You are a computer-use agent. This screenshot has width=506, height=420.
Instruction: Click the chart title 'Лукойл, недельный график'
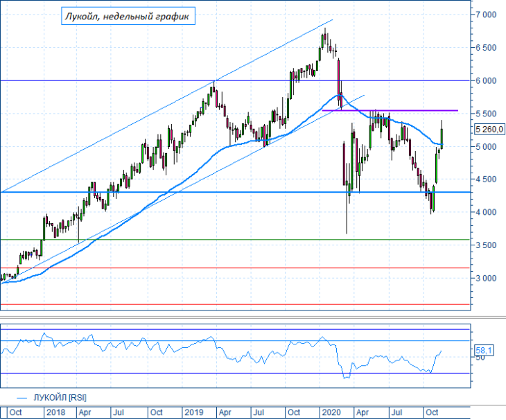(128, 16)
